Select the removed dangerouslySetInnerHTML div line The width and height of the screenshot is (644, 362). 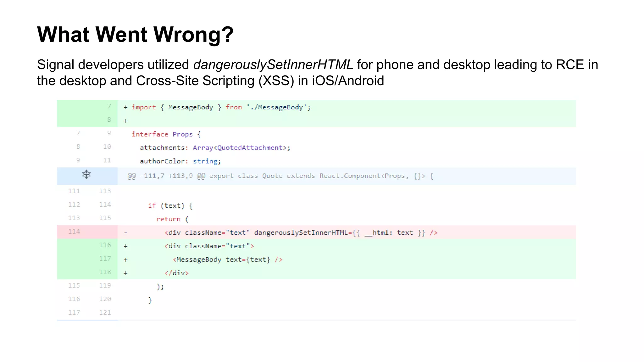coord(316,233)
